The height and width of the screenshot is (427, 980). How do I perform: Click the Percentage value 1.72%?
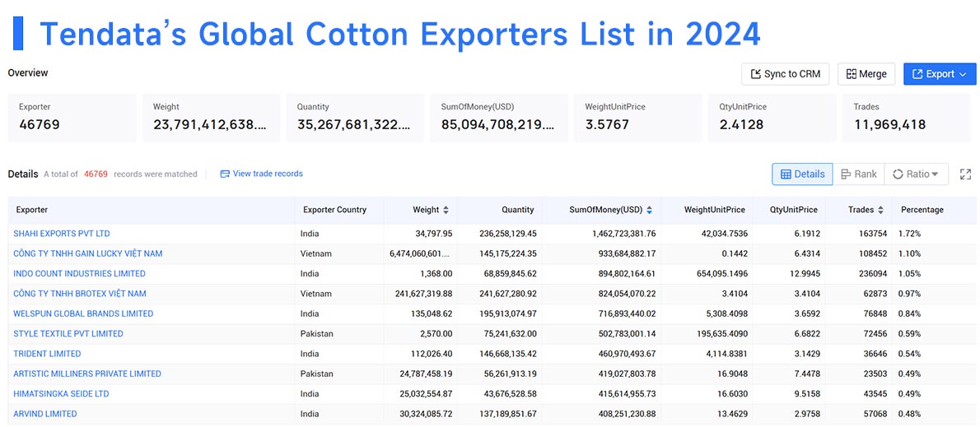[x=909, y=234]
